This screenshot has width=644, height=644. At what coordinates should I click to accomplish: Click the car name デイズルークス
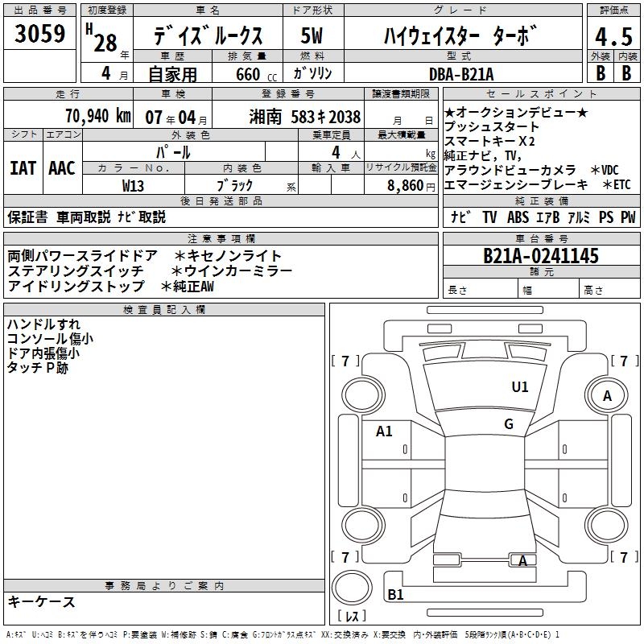208,35
